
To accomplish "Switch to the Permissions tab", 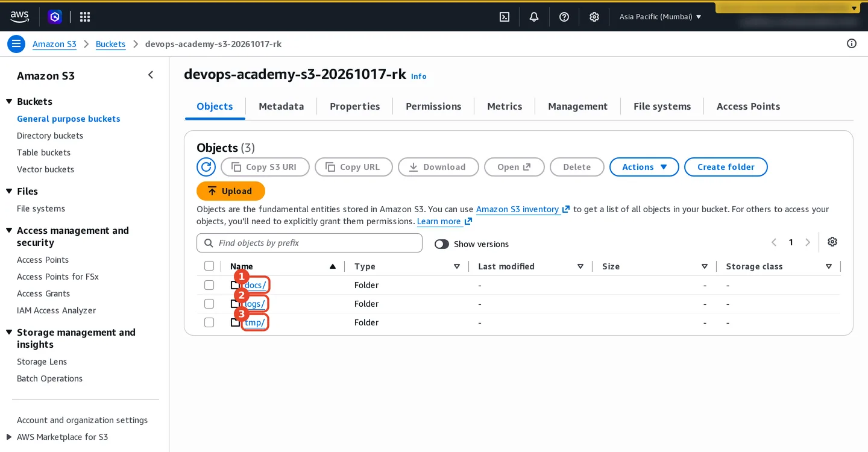I will [x=433, y=106].
